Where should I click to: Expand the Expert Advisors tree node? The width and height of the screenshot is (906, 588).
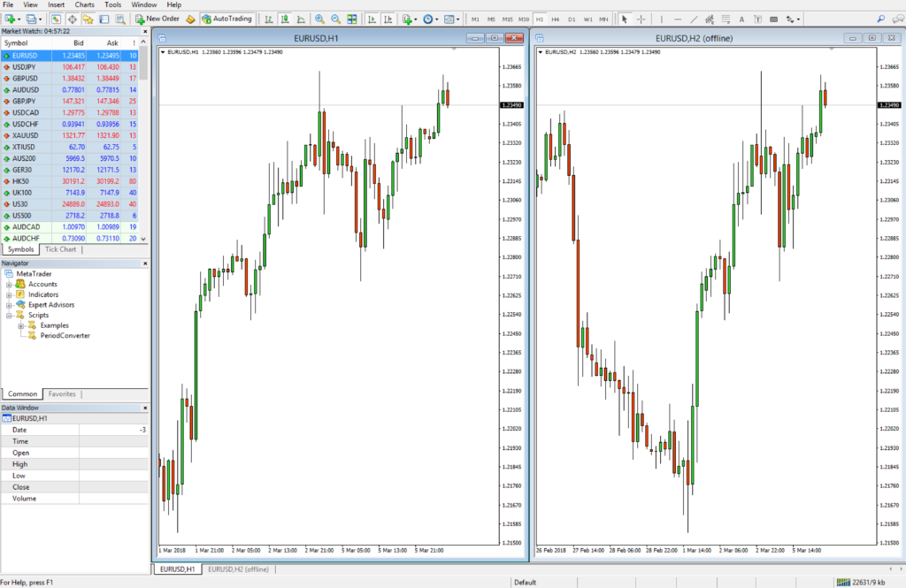(9, 306)
